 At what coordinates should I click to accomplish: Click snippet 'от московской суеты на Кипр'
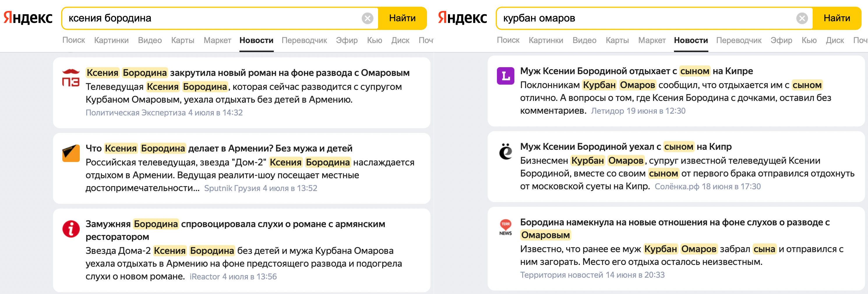(585, 186)
